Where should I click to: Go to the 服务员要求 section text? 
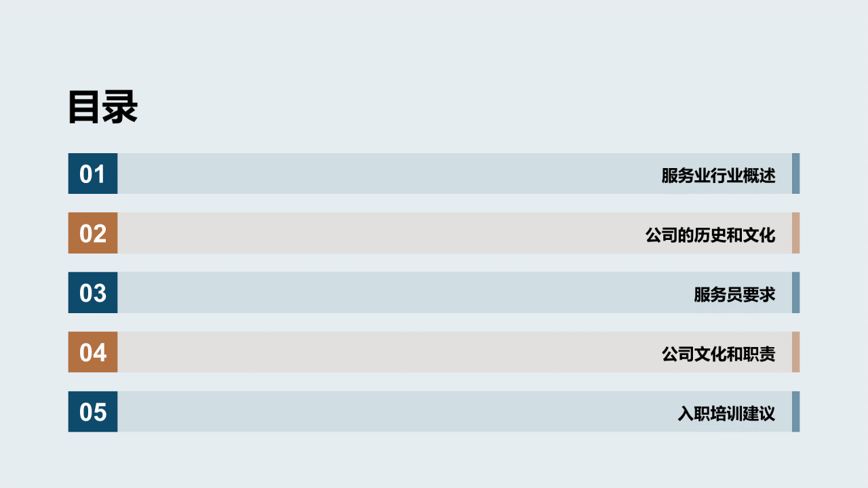pyautogui.click(x=734, y=295)
